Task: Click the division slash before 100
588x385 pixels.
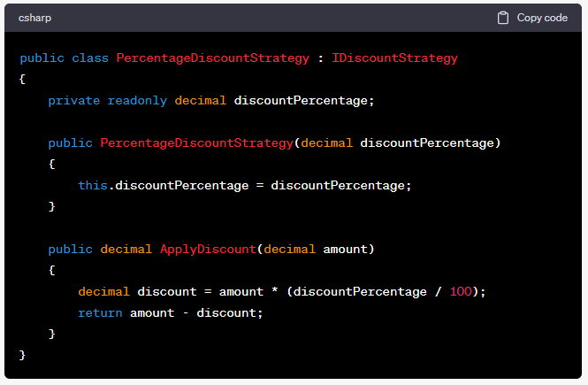Action: (x=438, y=291)
